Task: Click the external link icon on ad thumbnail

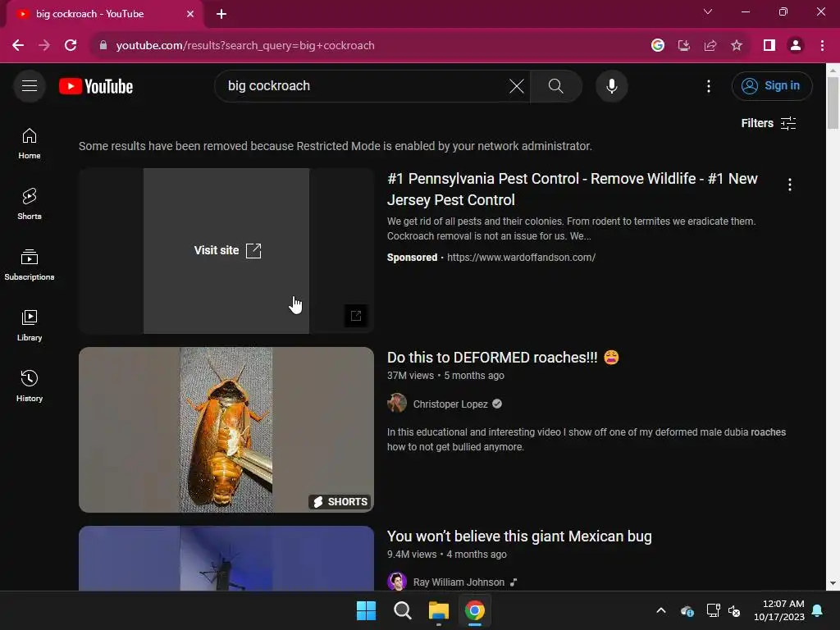Action: point(356,316)
